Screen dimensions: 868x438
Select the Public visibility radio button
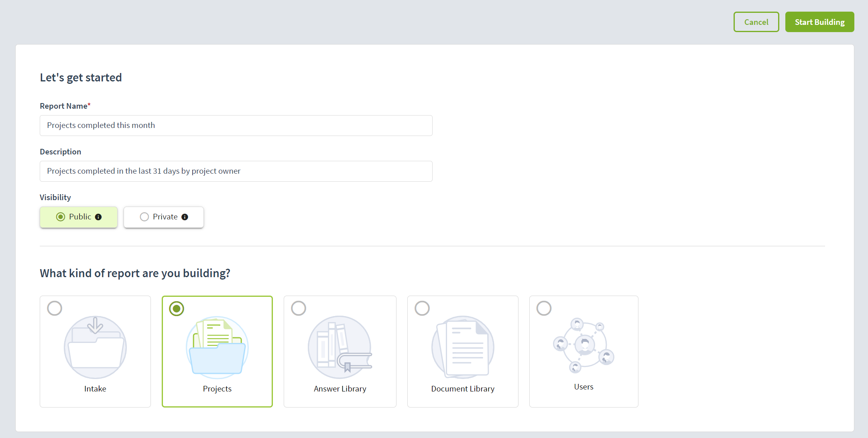click(x=61, y=217)
